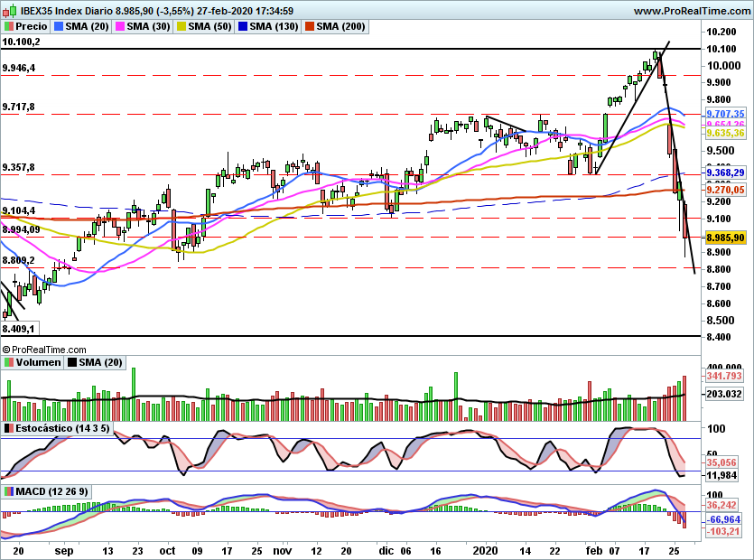
Task: Click the MACD indicator icon
Action: (10, 490)
